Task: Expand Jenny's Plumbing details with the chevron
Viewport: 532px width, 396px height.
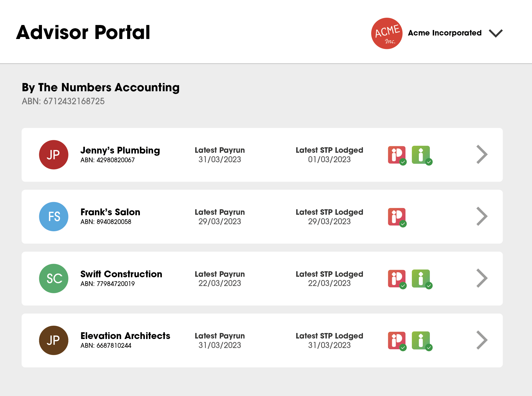Action: pos(482,154)
